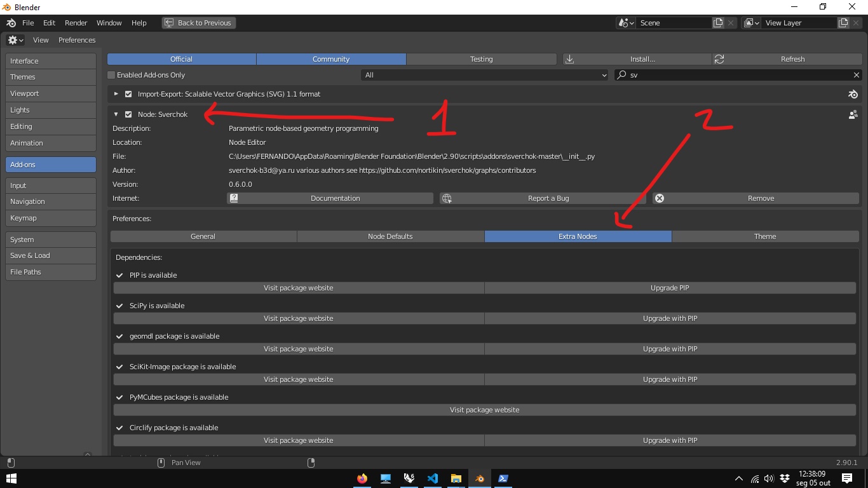This screenshot has width=868, height=488.
Task: Click the add-on search input field
Action: (x=737, y=75)
